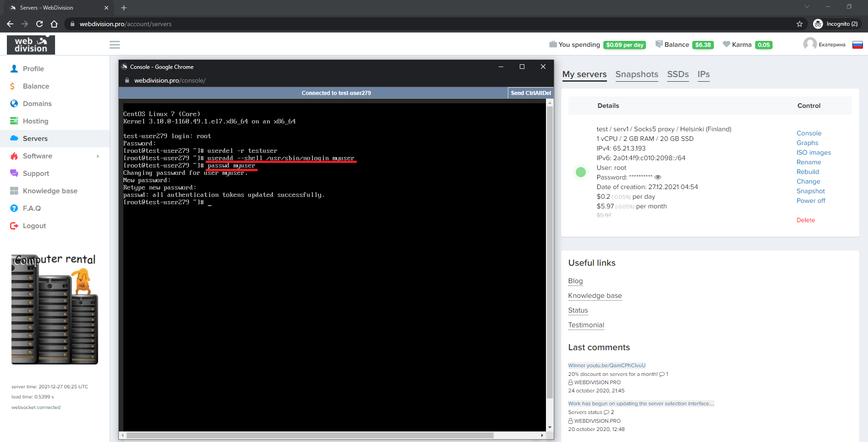868x442 pixels.
Task: Switch to the Snapshots tab
Action: (x=636, y=74)
